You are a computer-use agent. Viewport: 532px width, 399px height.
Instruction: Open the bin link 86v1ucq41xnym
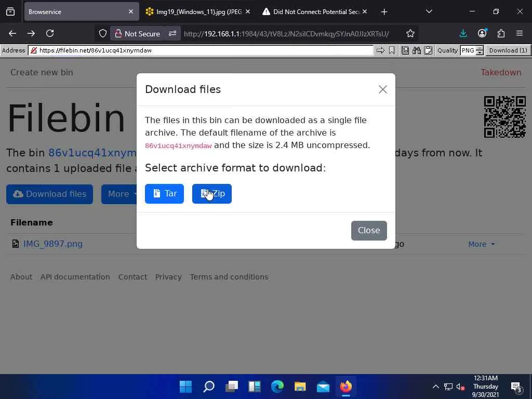point(92,153)
